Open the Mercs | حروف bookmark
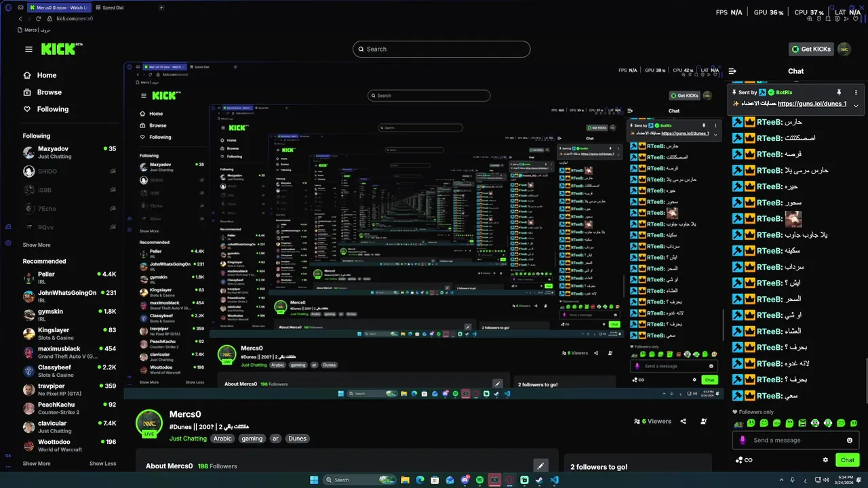Image resolution: width=868 pixels, height=488 pixels. pos(35,30)
